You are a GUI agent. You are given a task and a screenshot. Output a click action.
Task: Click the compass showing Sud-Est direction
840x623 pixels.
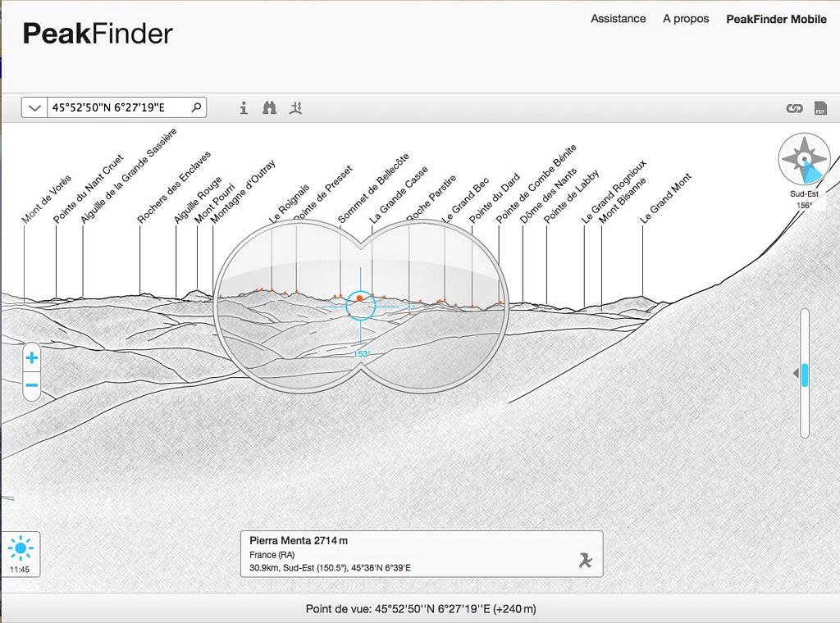804,159
